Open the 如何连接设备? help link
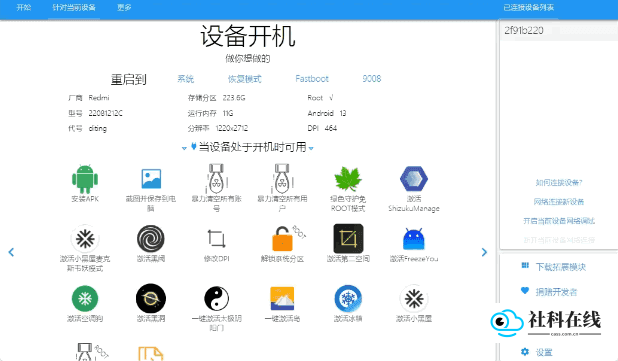The height and width of the screenshot is (361, 618). pyautogui.click(x=559, y=183)
